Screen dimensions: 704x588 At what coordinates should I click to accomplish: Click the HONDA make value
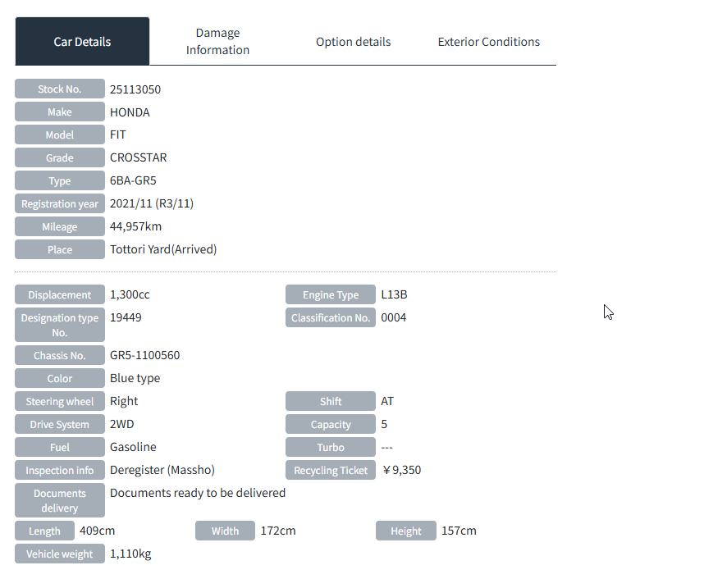coord(130,112)
